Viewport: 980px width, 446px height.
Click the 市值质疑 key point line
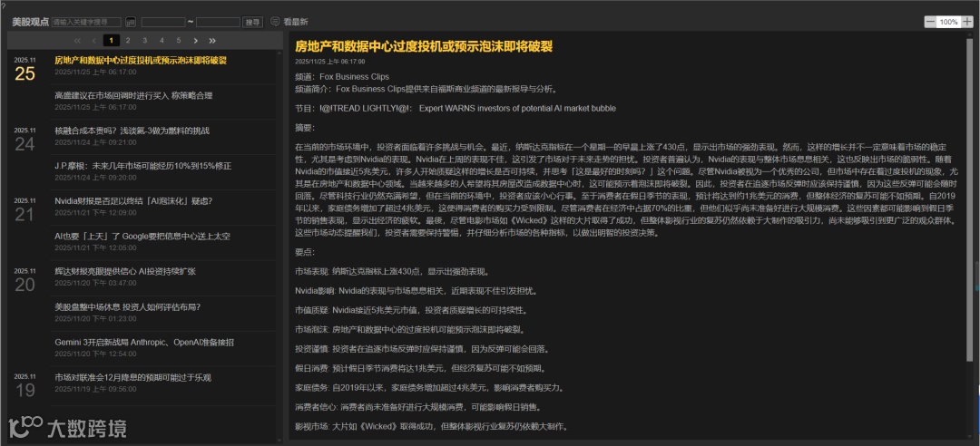pyautogui.click(x=411, y=310)
